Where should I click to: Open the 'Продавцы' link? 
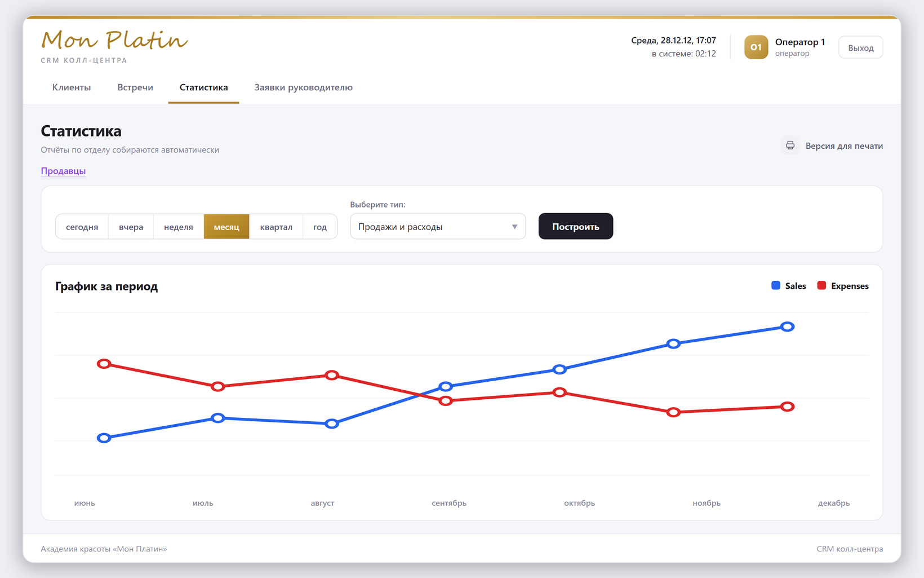tap(63, 171)
